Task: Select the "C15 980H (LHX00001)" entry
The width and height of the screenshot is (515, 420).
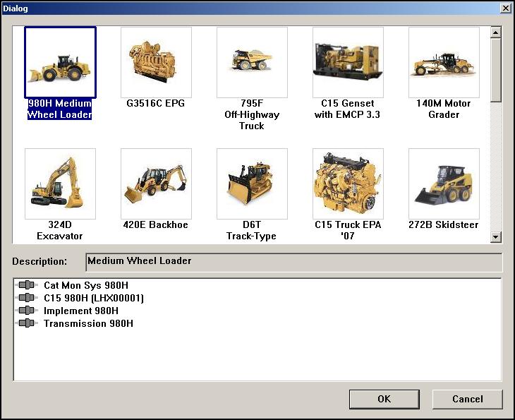Action: pos(94,298)
